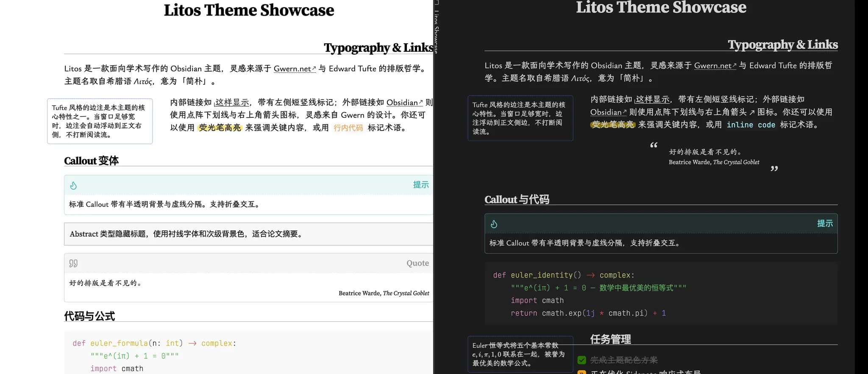Image resolution: width=868 pixels, height=374 pixels.
Task: Click highlighted 荧光笔高亮 text in light pane
Action: pyautogui.click(x=220, y=128)
